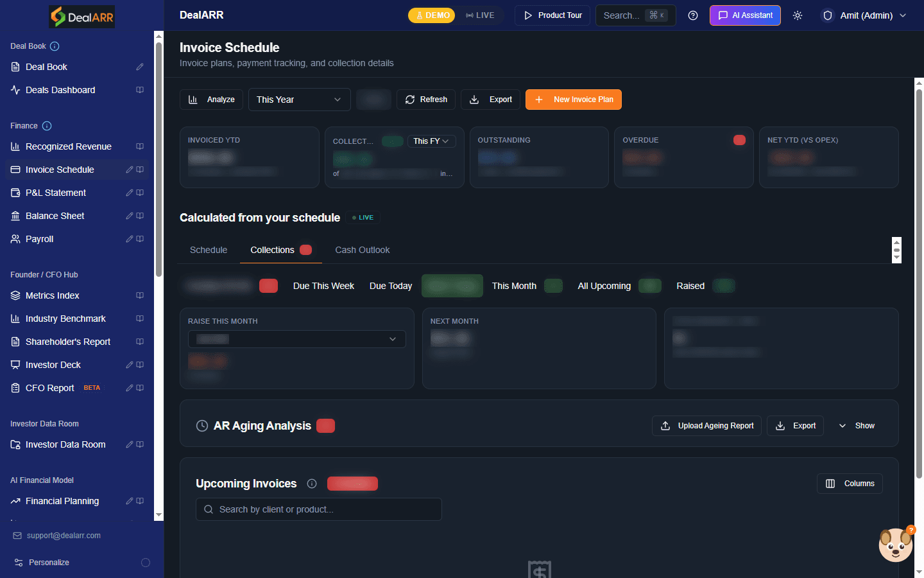Image resolution: width=924 pixels, height=578 pixels.
Task: Click Search by client or product field
Action: tap(319, 509)
